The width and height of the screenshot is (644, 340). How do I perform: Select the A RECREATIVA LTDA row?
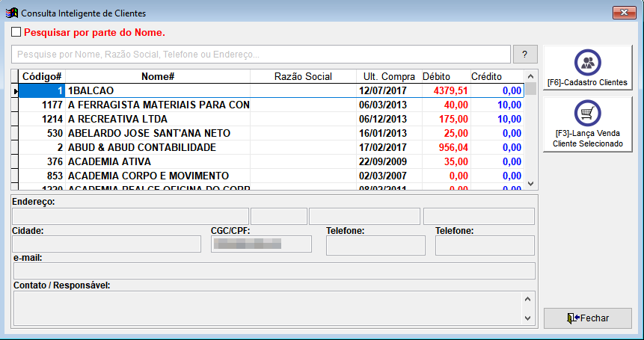(271, 119)
